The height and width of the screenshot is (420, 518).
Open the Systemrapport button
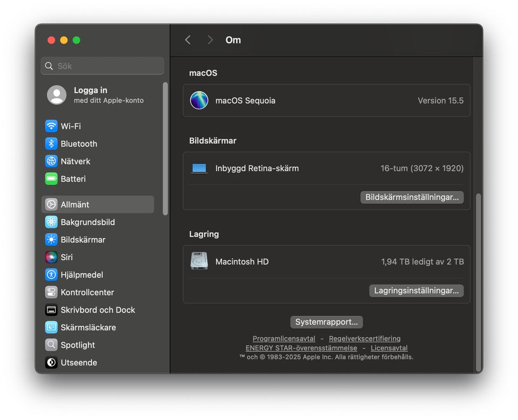[326, 322]
